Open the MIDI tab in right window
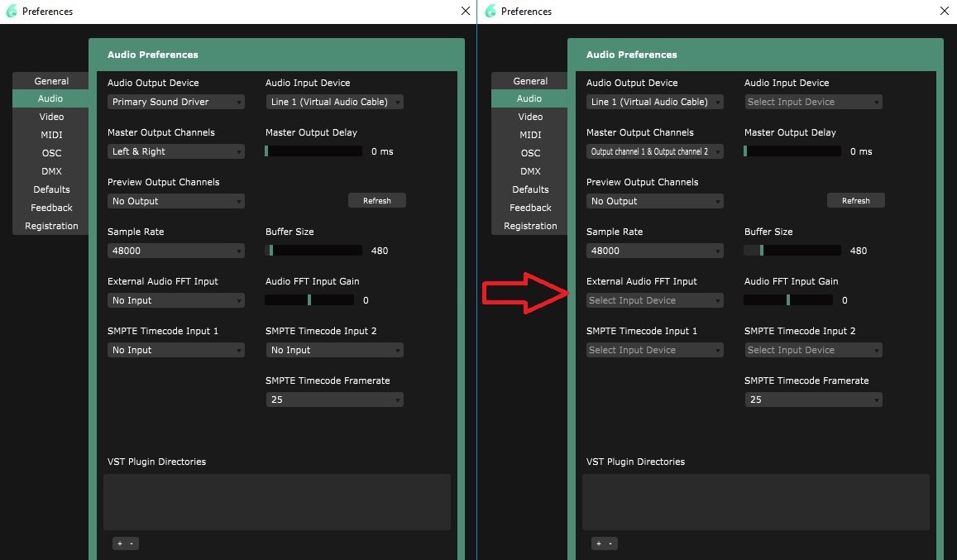 [530, 135]
